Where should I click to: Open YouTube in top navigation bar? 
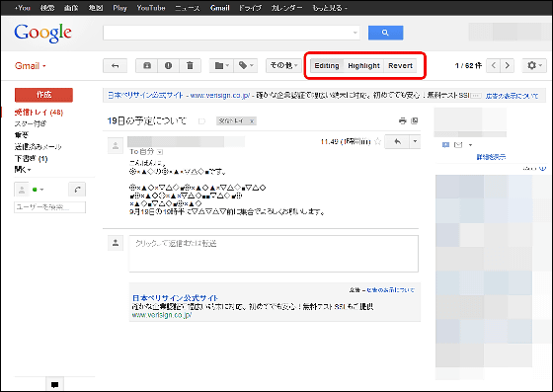tap(151, 8)
